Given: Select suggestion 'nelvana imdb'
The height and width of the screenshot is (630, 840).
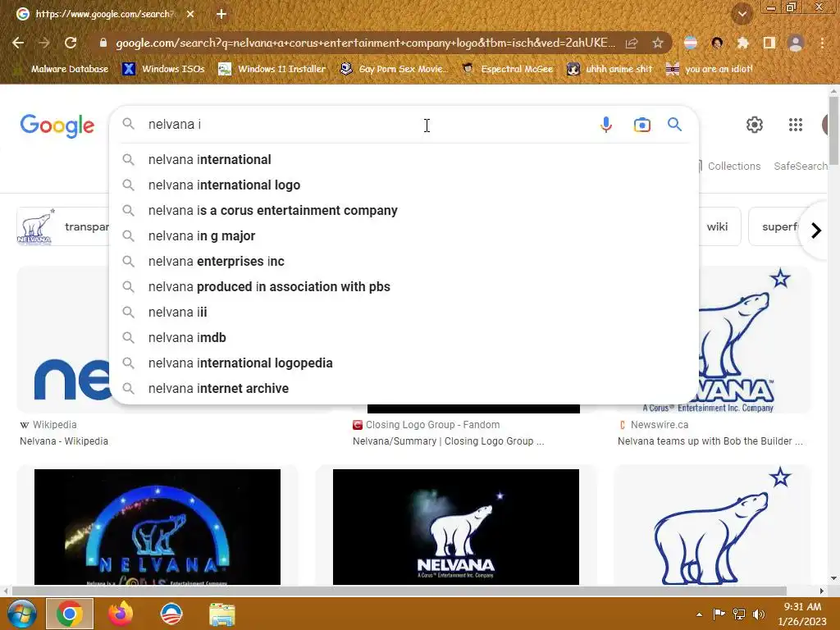Looking at the screenshot, I should pyautogui.click(x=404, y=337).
